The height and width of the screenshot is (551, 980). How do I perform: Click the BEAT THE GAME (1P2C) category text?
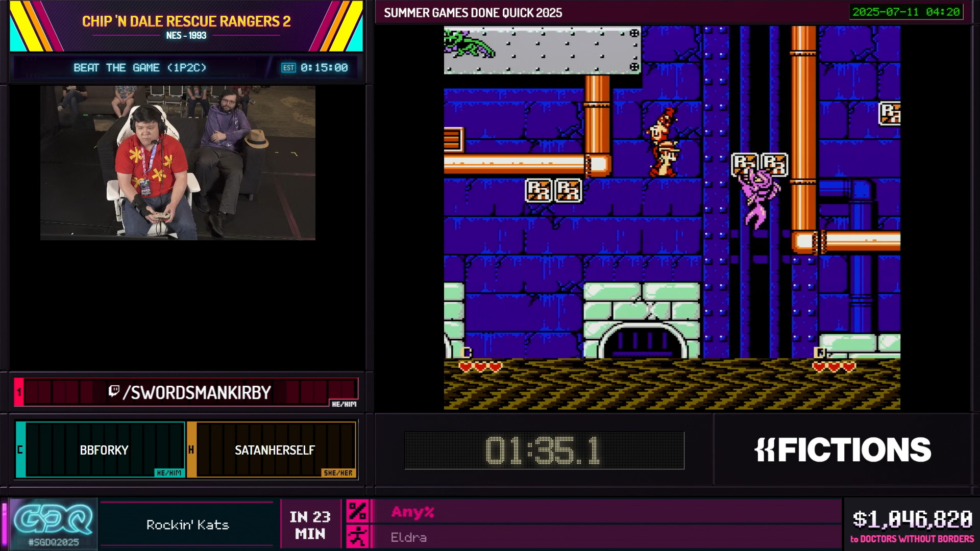click(x=140, y=68)
